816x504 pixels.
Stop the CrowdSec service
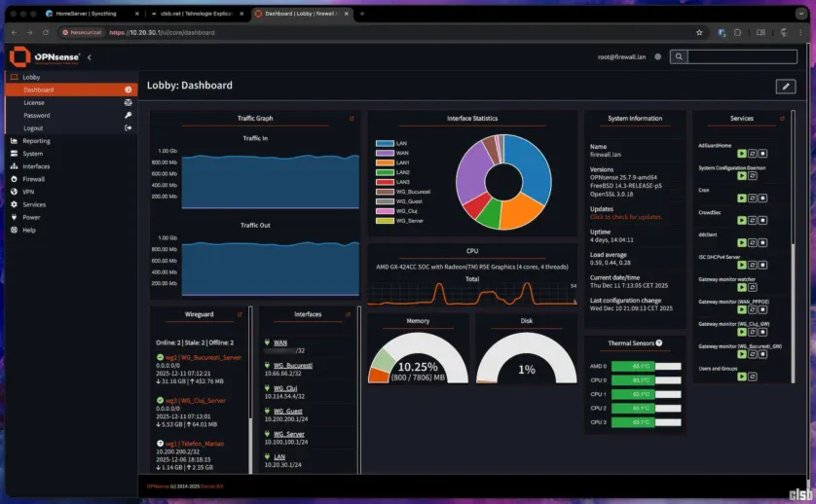click(763, 221)
